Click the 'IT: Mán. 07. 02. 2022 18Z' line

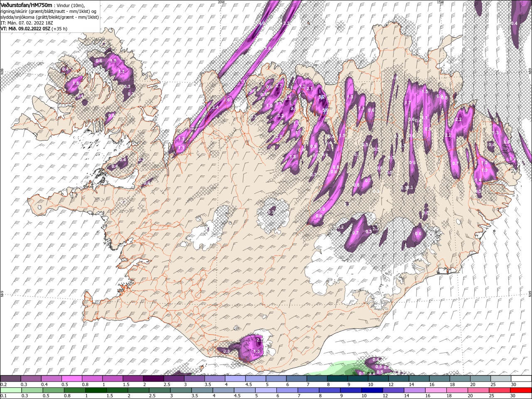pyautogui.click(x=27, y=22)
